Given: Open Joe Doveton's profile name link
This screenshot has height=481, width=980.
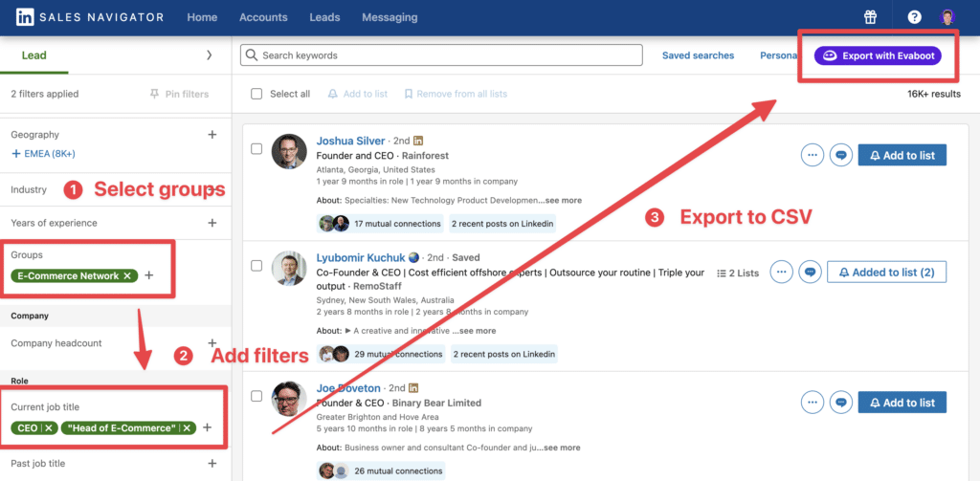Looking at the screenshot, I should pos(348,388).
